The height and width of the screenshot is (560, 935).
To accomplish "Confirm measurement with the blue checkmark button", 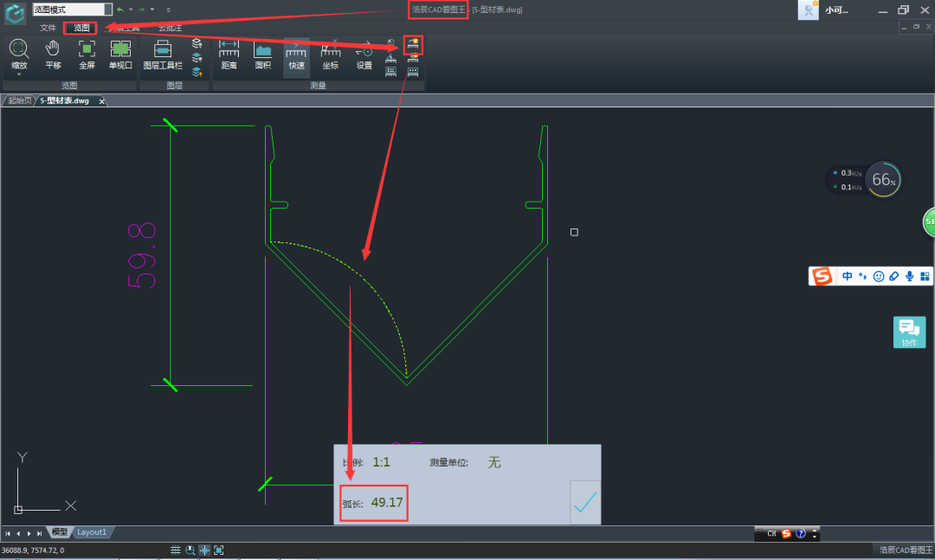I will point(585,502).
